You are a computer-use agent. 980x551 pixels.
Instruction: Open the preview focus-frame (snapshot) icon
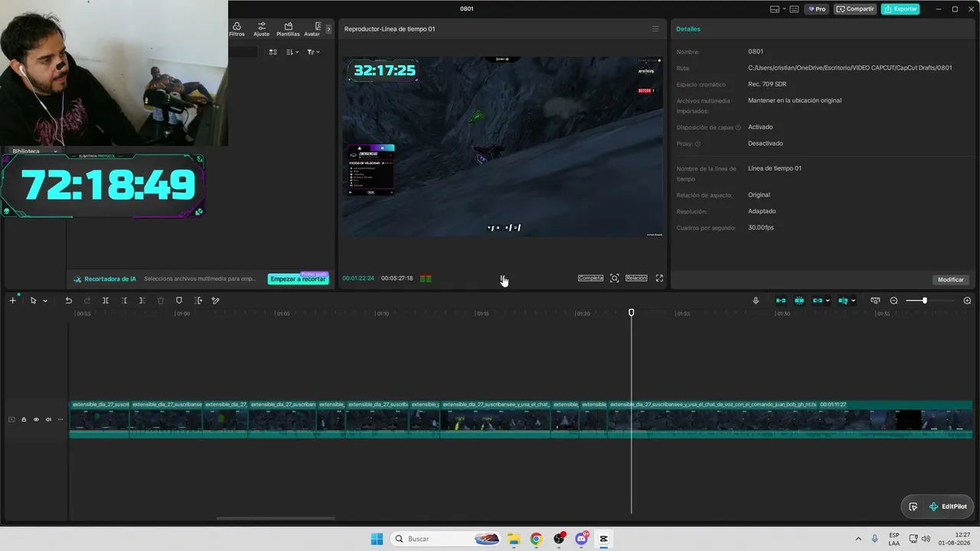point(614,279)
